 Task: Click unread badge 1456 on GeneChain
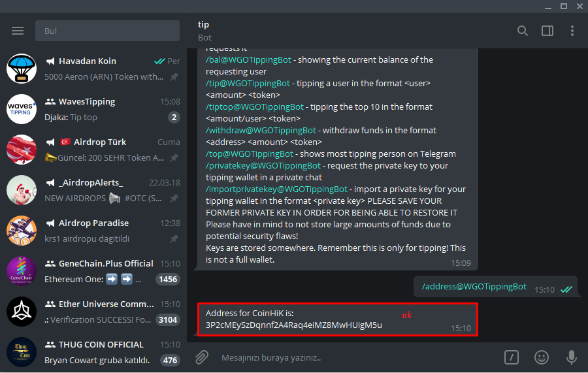[168, 280]
